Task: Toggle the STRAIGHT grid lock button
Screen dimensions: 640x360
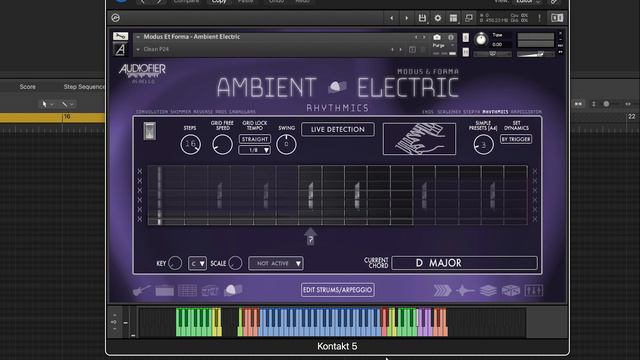Action: (x=255, y=139)
